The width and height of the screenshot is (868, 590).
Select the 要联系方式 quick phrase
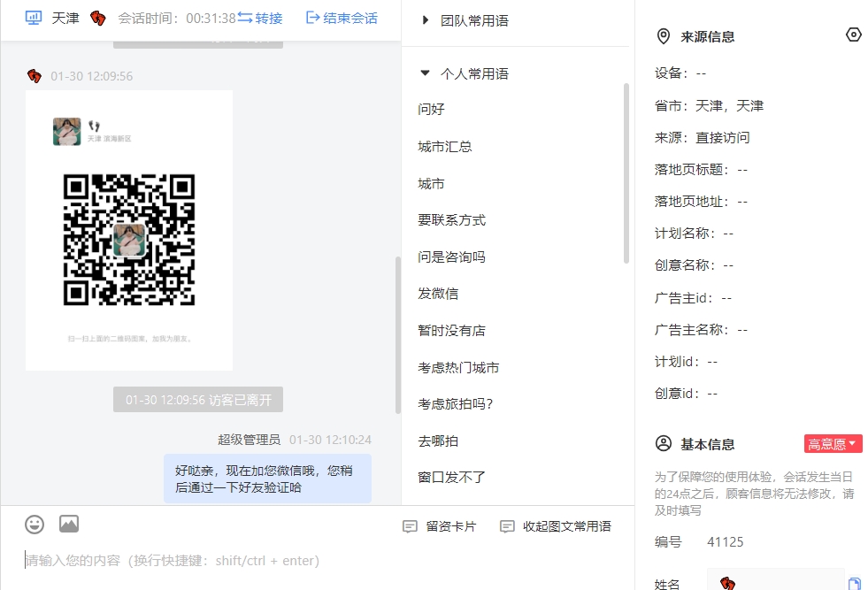(452, 220)
